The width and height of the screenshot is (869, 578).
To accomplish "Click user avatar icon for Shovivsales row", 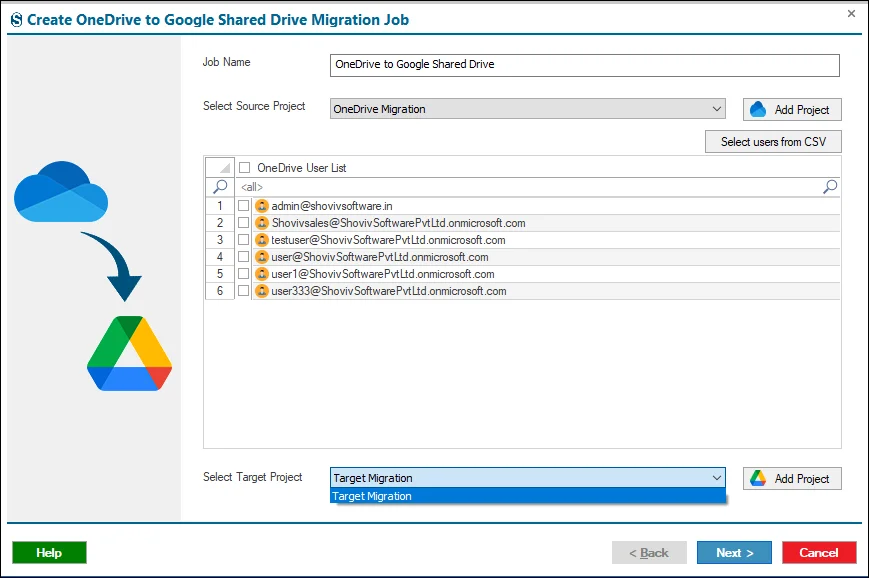I will pyautogui.click(x=262, y=223).
